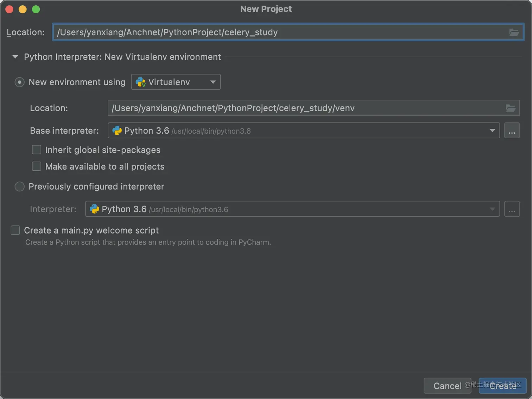Viewport: 532px width, 399px height.
Task: Click the Cancel button
Action: click(x=447, y=386)
